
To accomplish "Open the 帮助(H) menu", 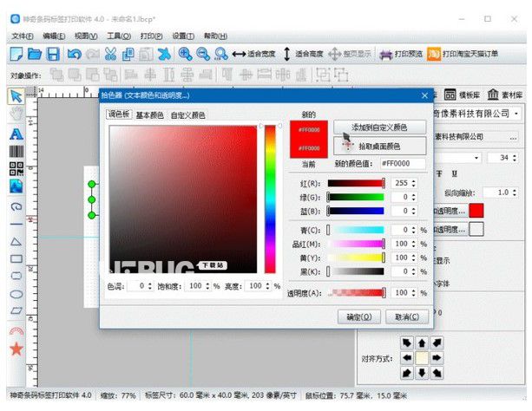I will tap(215, 36).
